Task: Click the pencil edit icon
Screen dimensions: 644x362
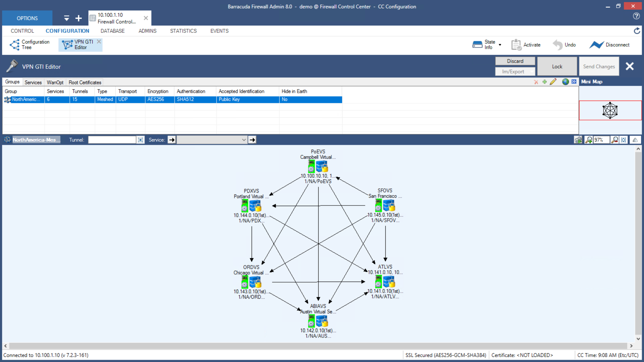Action: coord(553,82)
